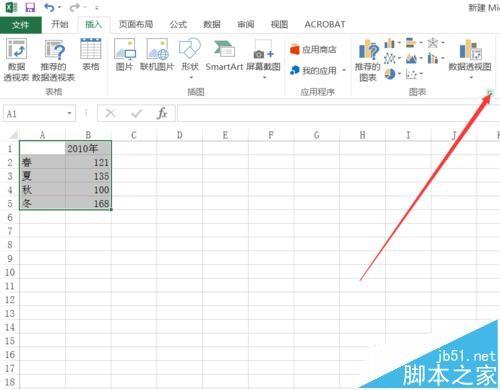This screenshot has height=390, width=500.
Task: Open the 屏幕截图 (Screenshot) menu
Action: pyautogui.click(x=263, y=58)
